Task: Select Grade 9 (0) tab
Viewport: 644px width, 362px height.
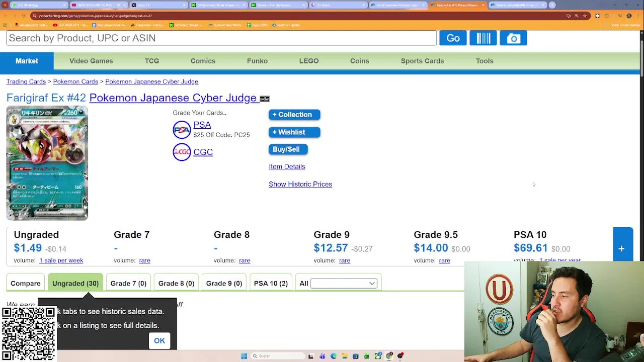Action: (x=224, y=283)
